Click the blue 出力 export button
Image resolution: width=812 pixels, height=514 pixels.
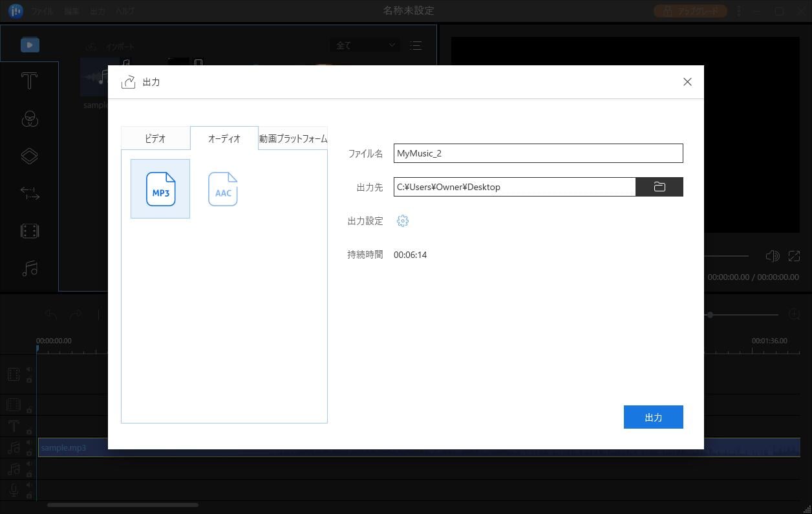pyautogui.click(x=653, y=418)
